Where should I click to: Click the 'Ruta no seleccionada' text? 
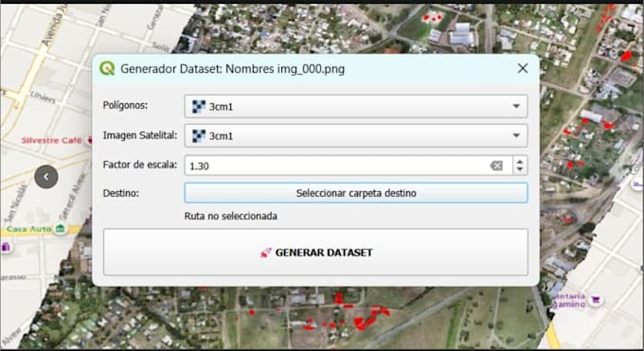(x=230, y=216)
